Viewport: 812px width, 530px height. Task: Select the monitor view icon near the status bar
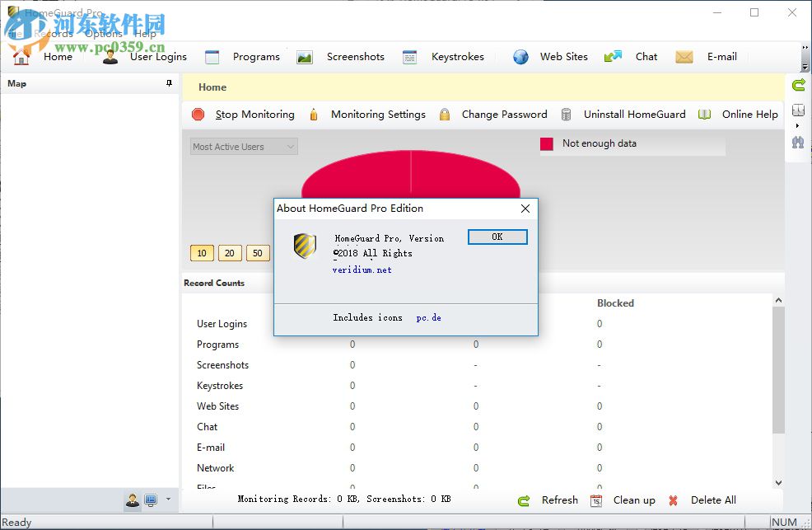151,499
